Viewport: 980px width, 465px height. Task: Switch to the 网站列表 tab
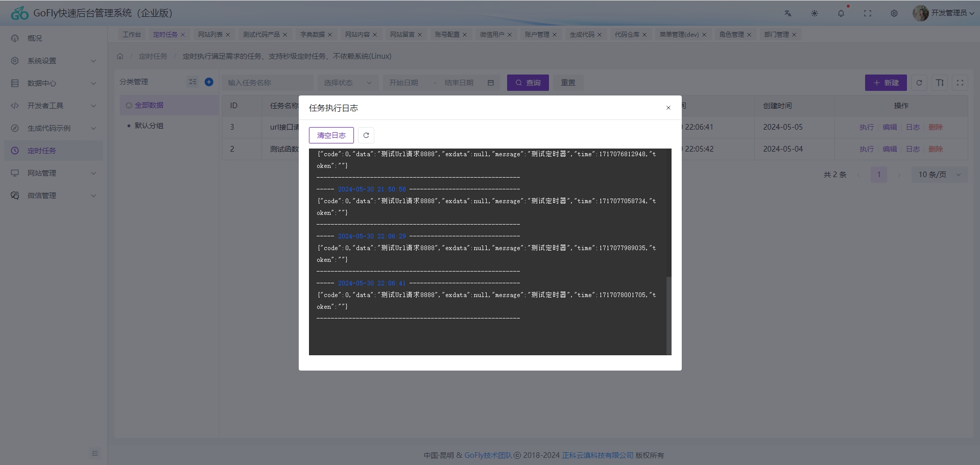pos(210,35)
